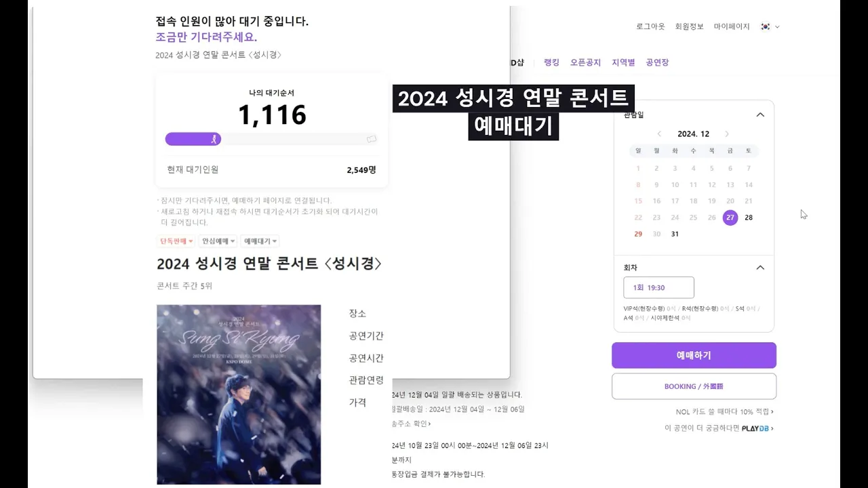Viewport: 868px width, 488px height.
Task: Open the language dropdown arrow beside flag
Action: (x=777, y=27)
